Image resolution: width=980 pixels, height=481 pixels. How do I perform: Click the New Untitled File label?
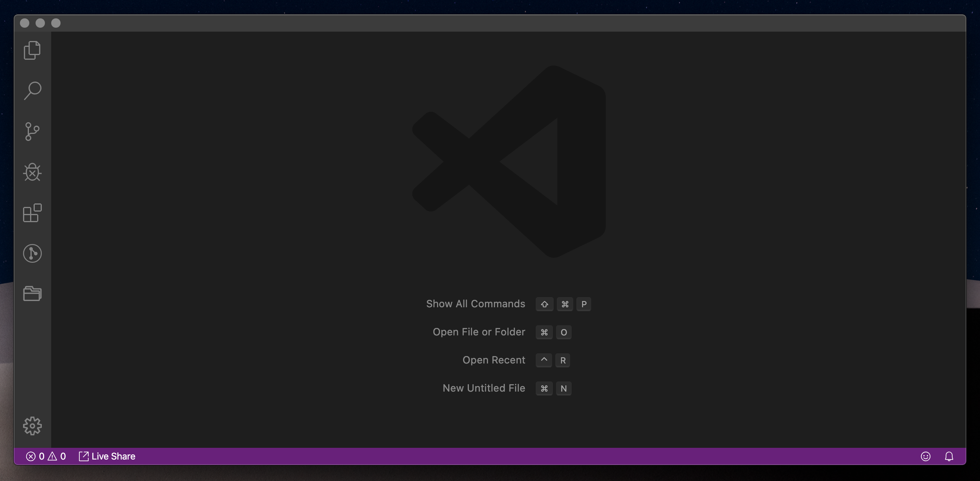pos(484,388)
